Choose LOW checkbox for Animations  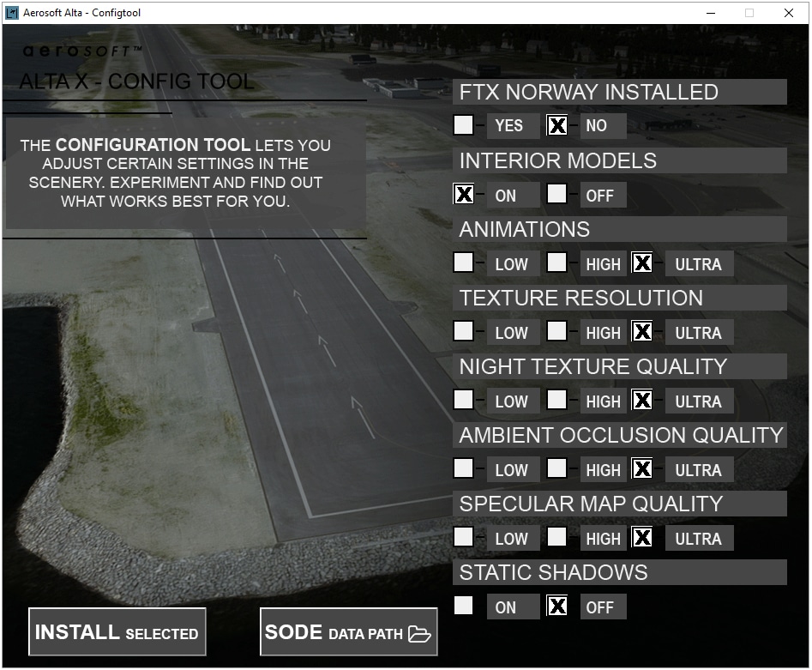tap(463, 263)
